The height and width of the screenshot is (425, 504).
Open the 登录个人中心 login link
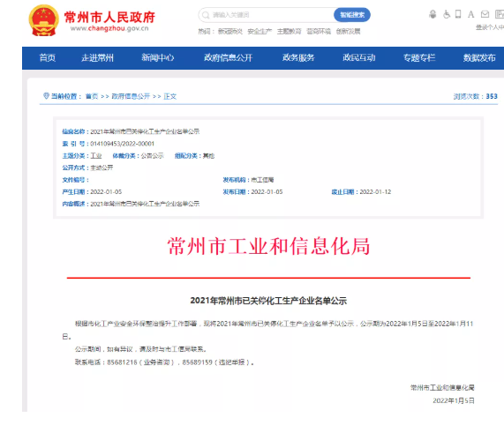490,27
